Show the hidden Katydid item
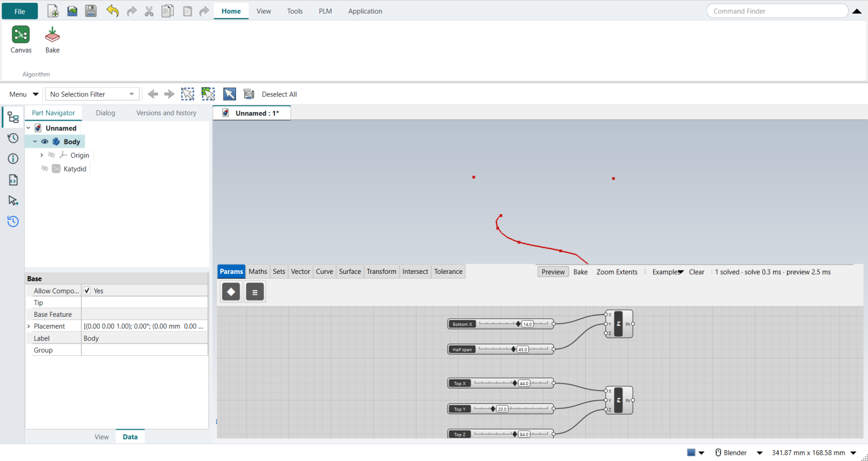The width and height of the screenshot is (868, 461). coord(44,169)
